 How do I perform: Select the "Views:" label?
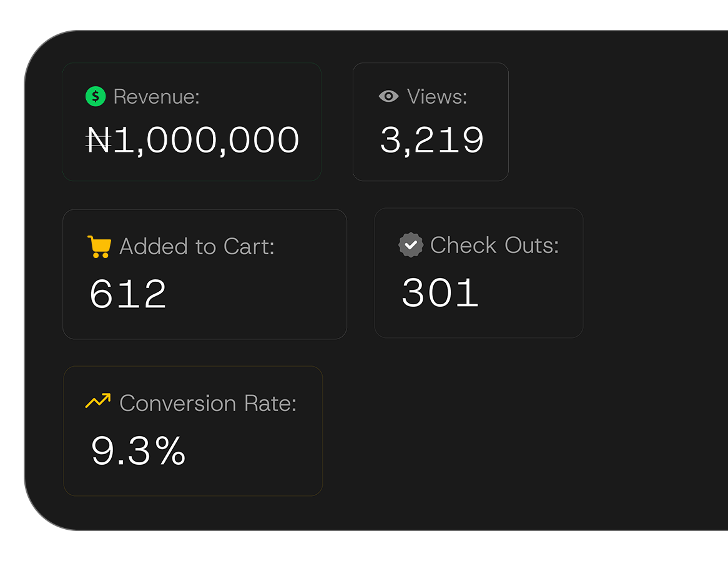(437, 97)
